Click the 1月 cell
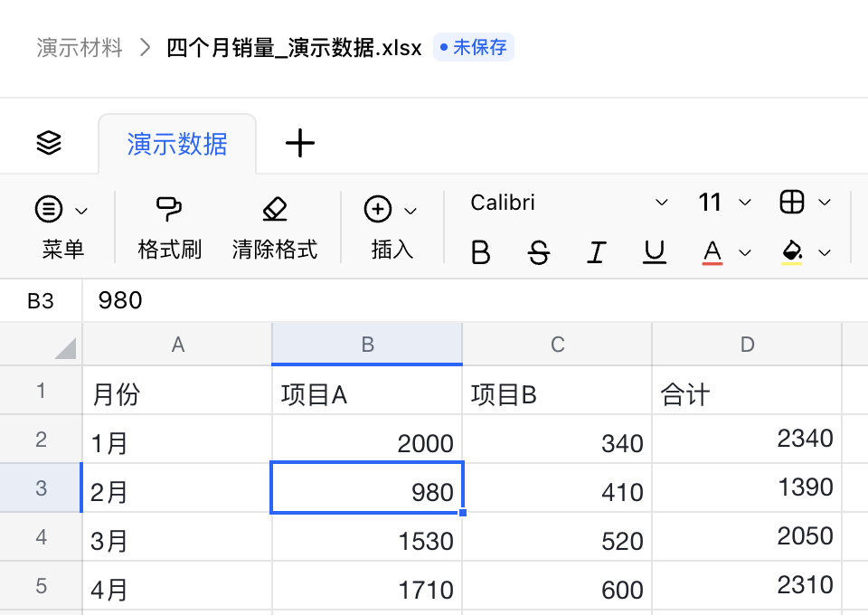This screenshot has height=615, width=868. tap(177, 439)
